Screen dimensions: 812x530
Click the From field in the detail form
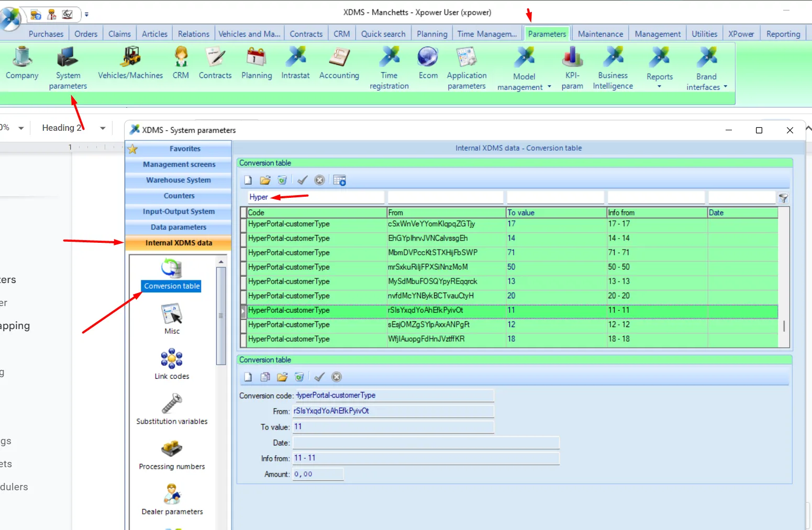393,411
